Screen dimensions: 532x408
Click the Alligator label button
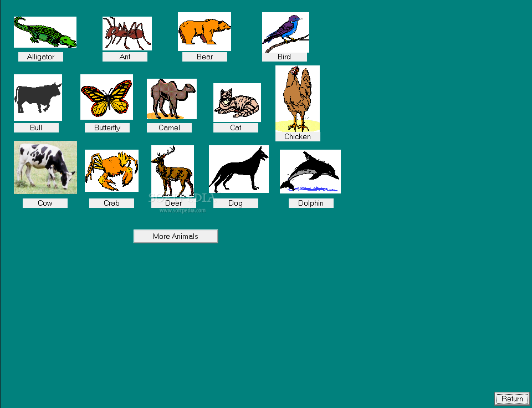[40, 57]
